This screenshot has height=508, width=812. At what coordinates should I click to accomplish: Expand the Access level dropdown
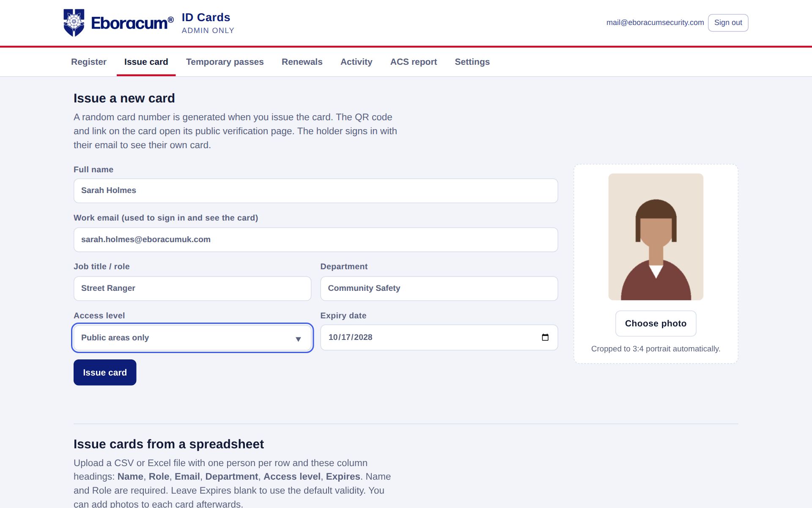coord(192,338)
